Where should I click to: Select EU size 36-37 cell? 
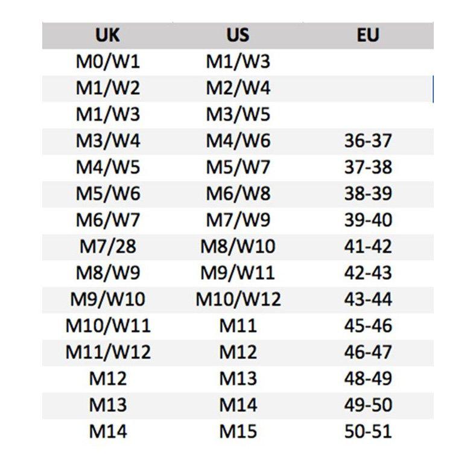367,141
